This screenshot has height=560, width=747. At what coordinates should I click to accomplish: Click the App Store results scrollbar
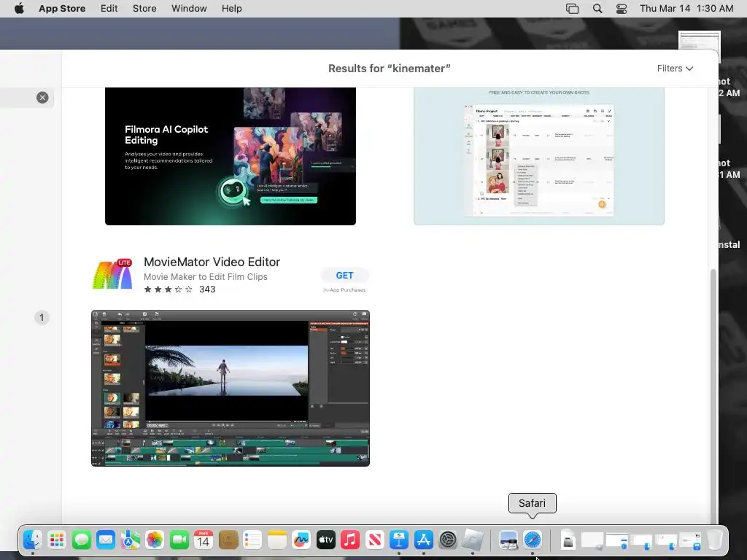pos(713,395)
